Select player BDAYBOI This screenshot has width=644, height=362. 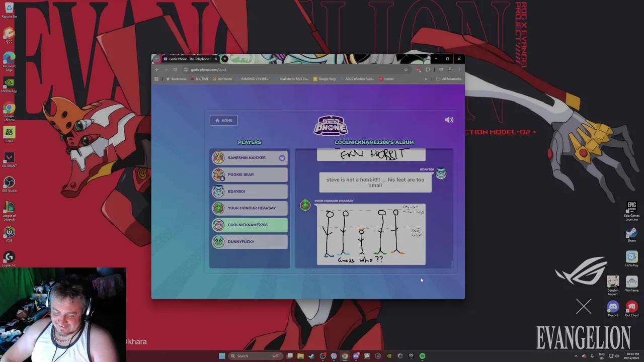(250, 191)
